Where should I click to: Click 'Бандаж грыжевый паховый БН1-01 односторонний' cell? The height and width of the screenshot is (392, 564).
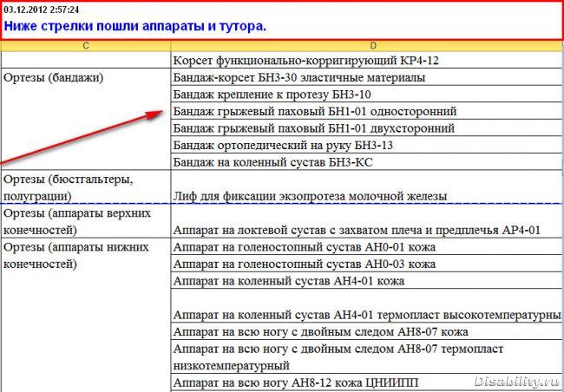click(367, 111)
